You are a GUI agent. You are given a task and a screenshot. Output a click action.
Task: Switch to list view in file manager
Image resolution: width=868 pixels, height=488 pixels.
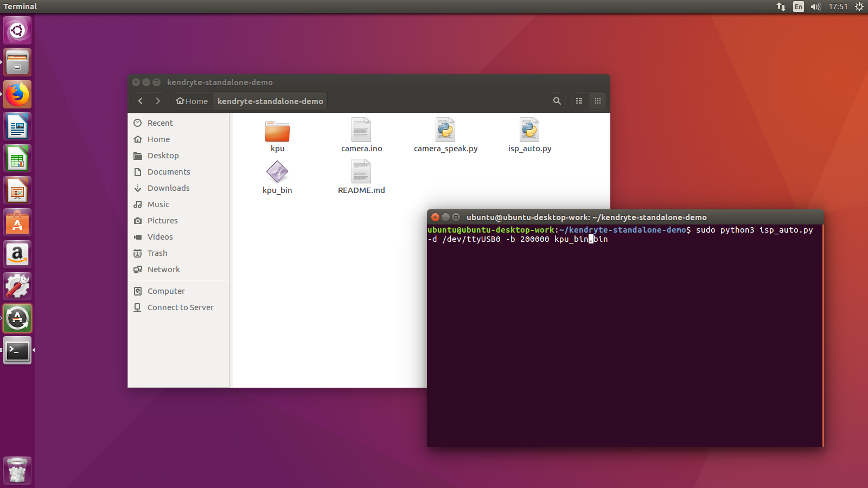(x=579, y=101)
